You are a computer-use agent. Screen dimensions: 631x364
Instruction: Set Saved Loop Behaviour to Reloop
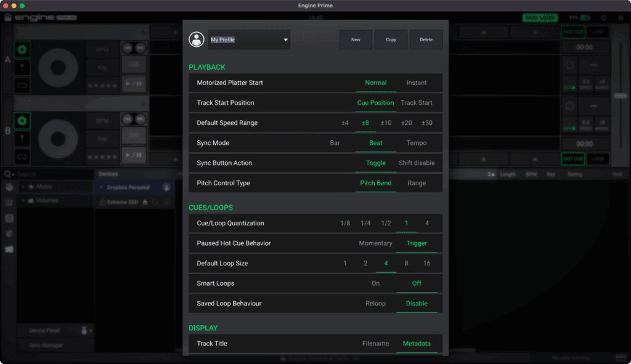(x=375, y=303)
